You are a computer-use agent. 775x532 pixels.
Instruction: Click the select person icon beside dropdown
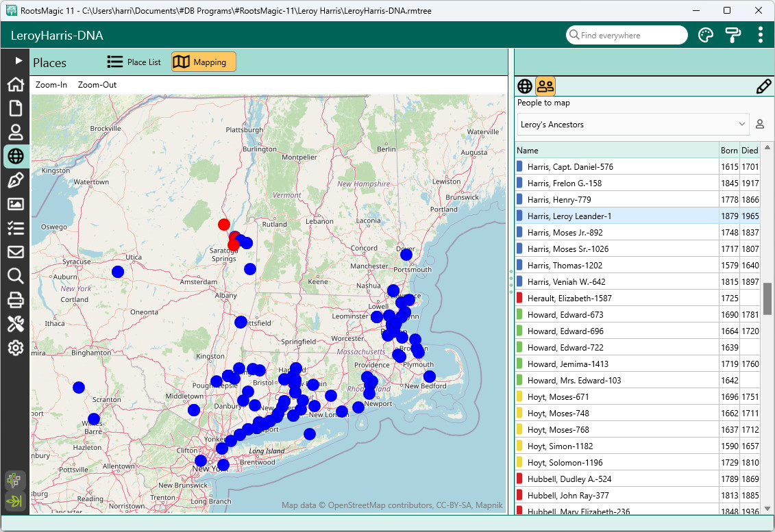[760, 125]
